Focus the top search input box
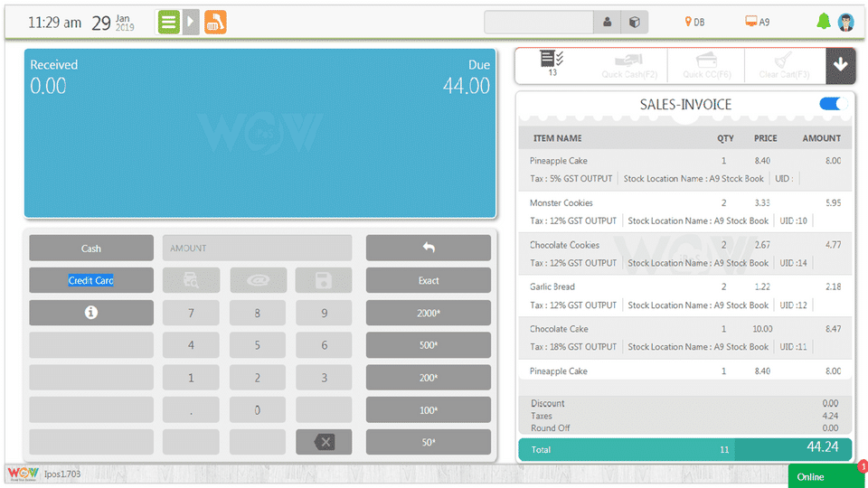The width and height of the screenshot is (868, 488). [539, 22]
